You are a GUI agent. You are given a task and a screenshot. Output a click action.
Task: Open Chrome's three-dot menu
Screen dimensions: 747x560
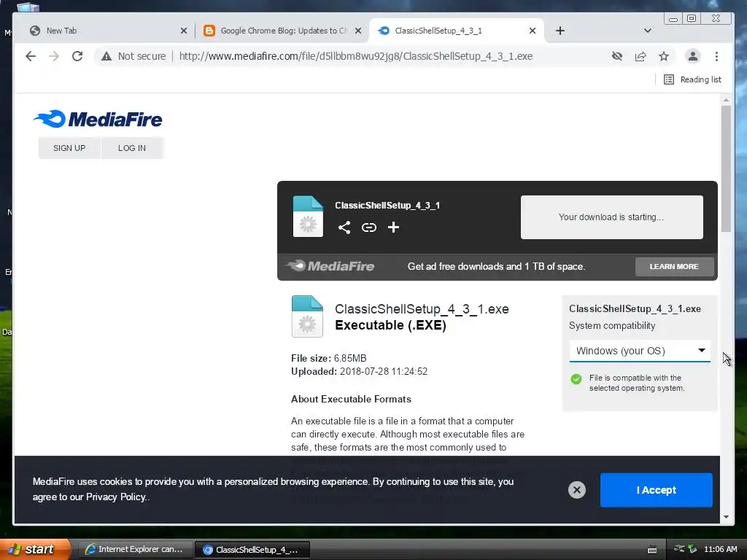pos(716,56)
